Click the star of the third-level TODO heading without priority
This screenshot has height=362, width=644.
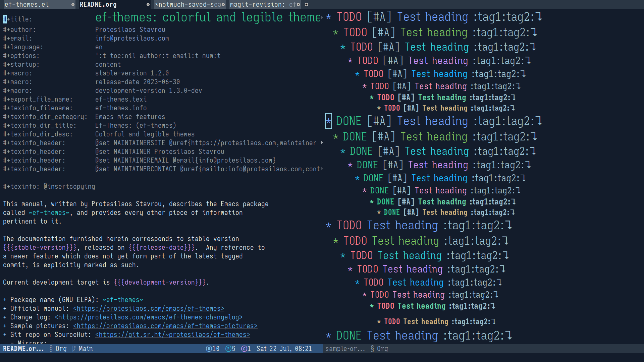pos(343,256)
